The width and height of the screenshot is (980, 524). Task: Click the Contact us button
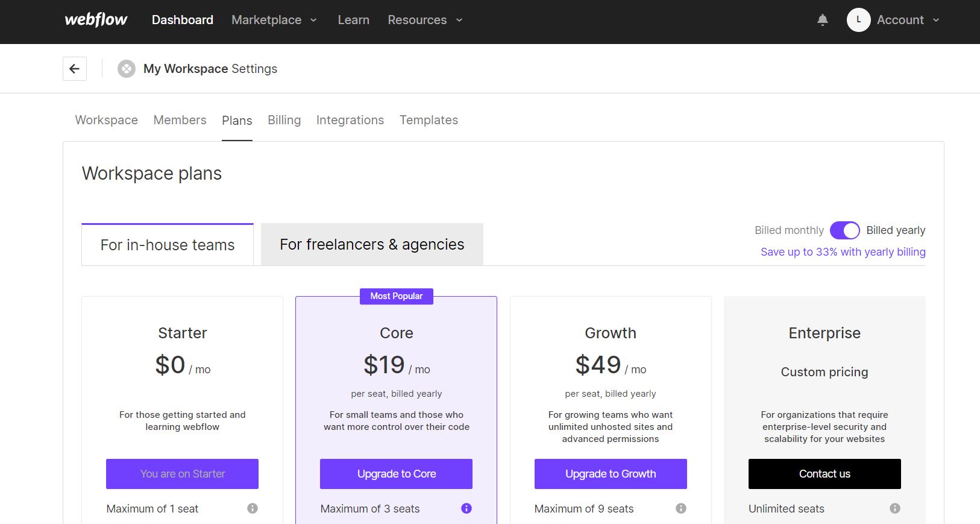[825, 474]
